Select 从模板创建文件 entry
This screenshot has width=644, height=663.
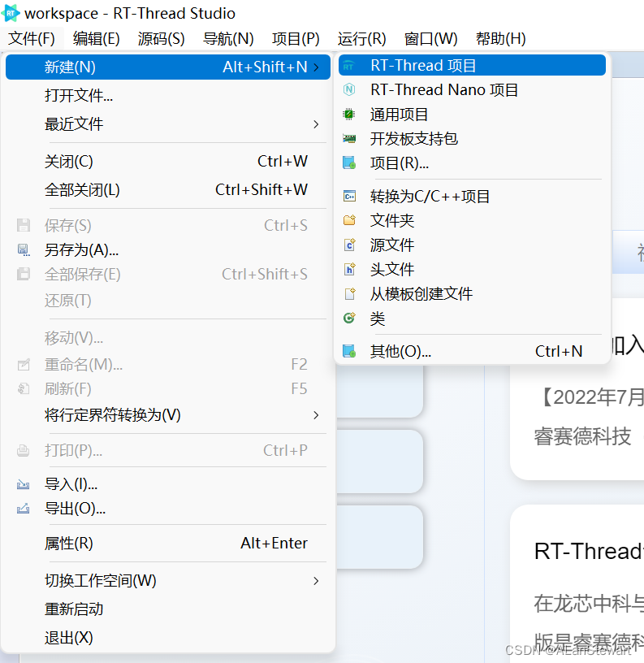[x=472, y=293]
